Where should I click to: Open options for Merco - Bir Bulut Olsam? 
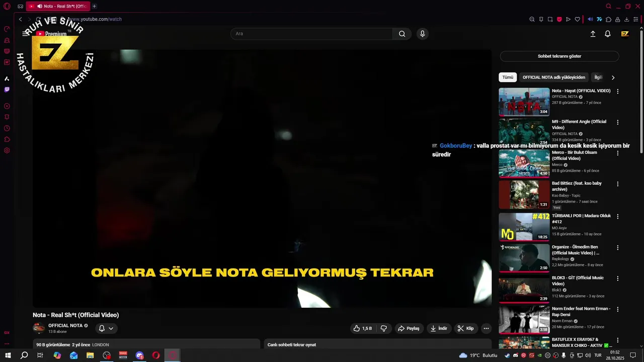click(x=618, y=153)
